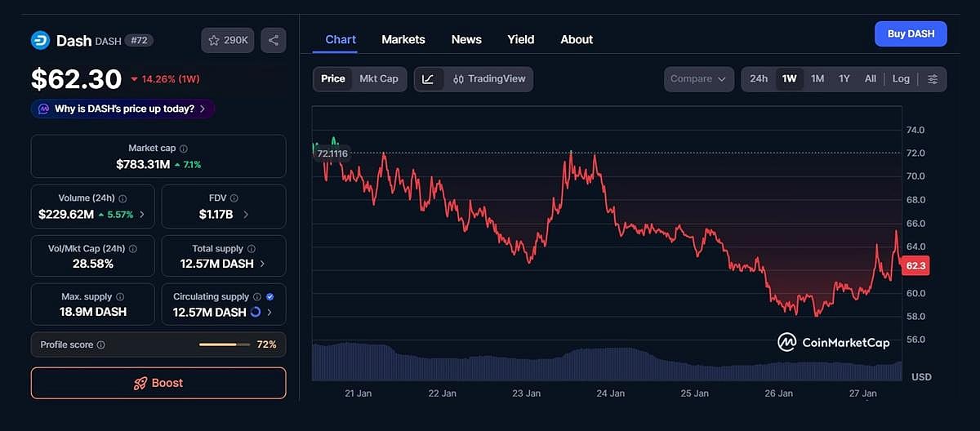Click the Profile score progress bar
The image size is (980, 431).
pyautogui.click(x=224, y=344)
